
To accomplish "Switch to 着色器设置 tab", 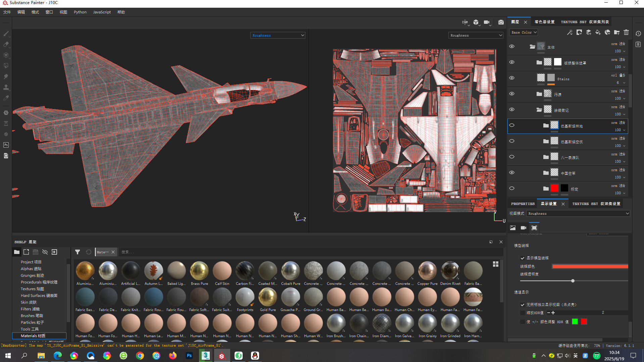I will 544,22.
